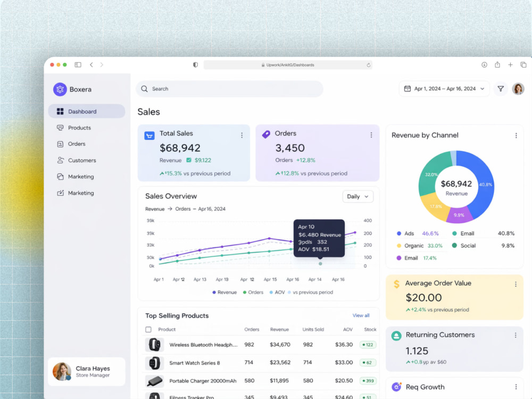
Task: Click the View all link
Action: (x=361, y=315)
